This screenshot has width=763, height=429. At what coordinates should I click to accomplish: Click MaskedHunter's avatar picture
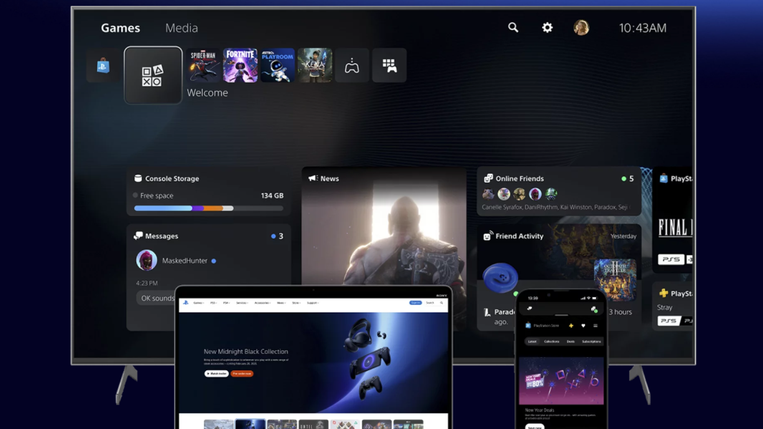coord(146,260)
